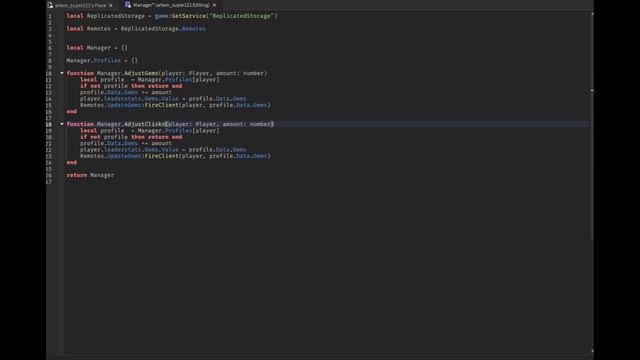The height and width of the screenshot is (360, 640).
Task: Click the place file icon on first tab
Action: click(50, 5)
